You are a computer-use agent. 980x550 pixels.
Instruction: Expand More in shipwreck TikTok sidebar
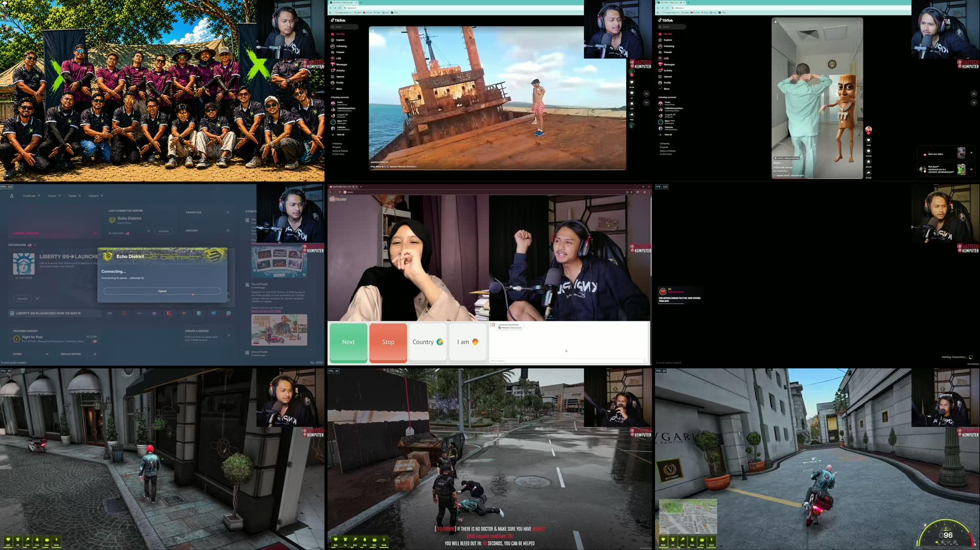336,89
